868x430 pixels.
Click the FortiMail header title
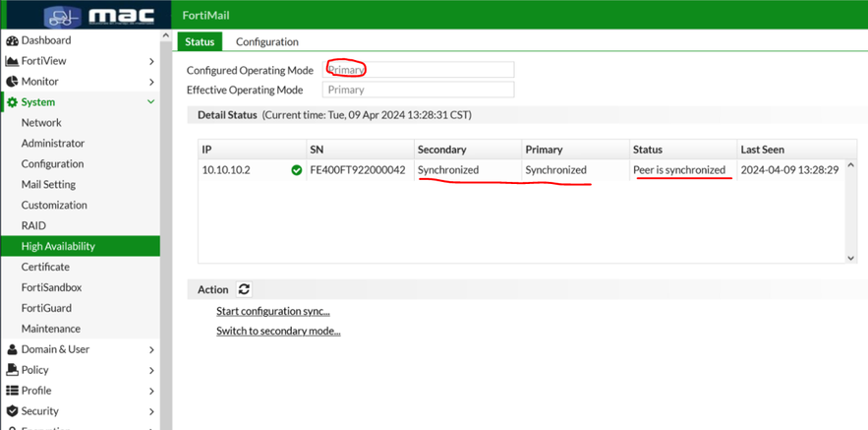click(205, 16)
